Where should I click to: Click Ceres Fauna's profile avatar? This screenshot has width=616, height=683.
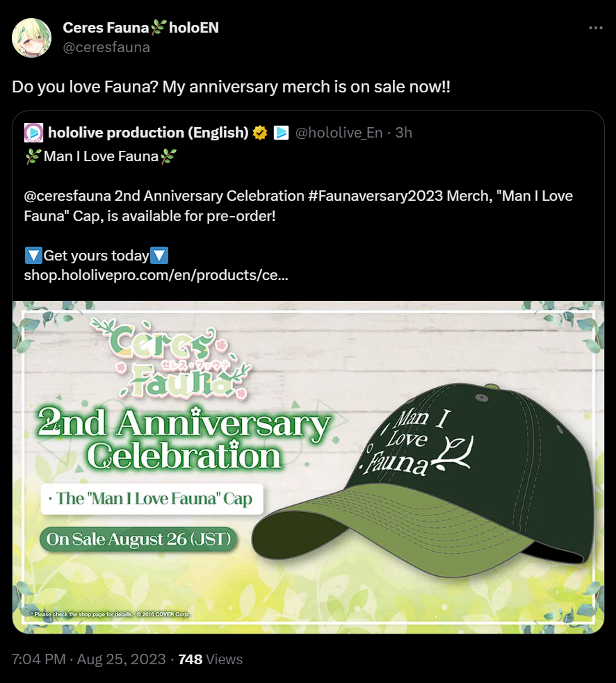click(31, 38)
